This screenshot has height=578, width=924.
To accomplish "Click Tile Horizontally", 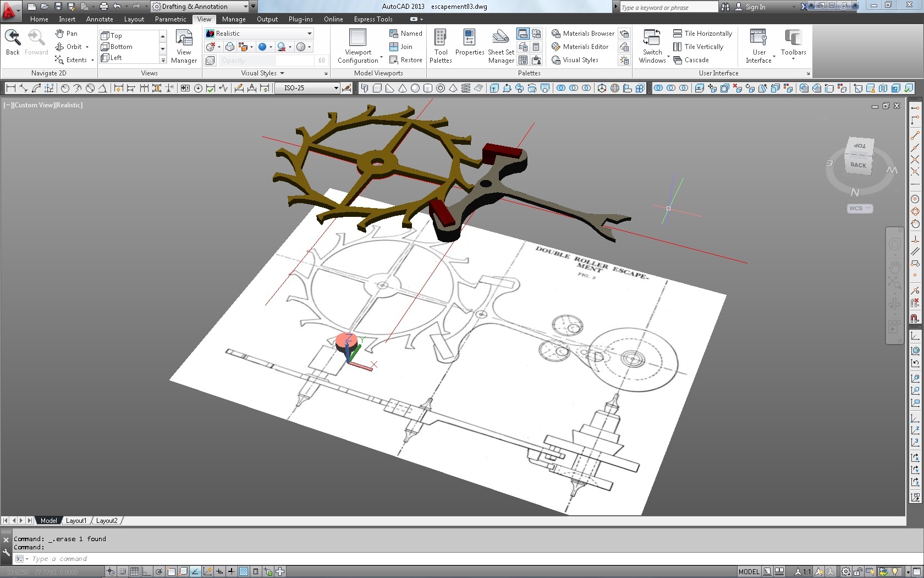I will click(702, 34).
